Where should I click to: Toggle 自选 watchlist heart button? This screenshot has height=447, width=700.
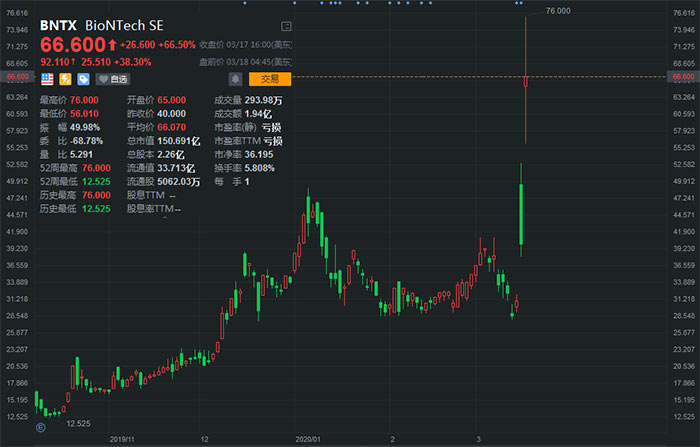coord(113,79)
